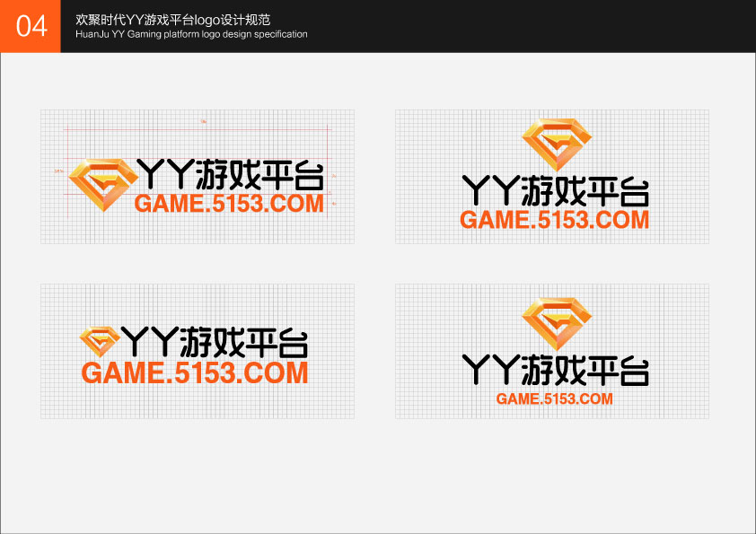Click the small diamond icon in bottom-left logo

[x=100, y=341]
